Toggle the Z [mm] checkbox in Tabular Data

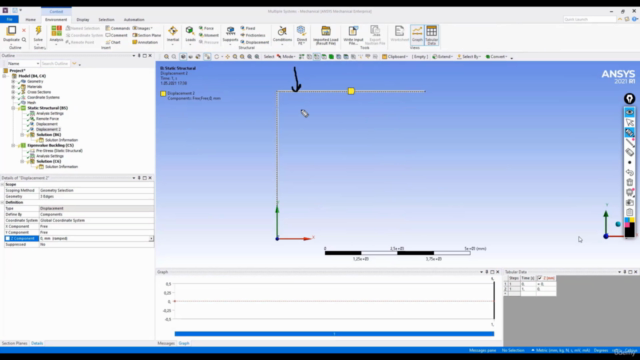pyautogui.click(x=540, y=278)
